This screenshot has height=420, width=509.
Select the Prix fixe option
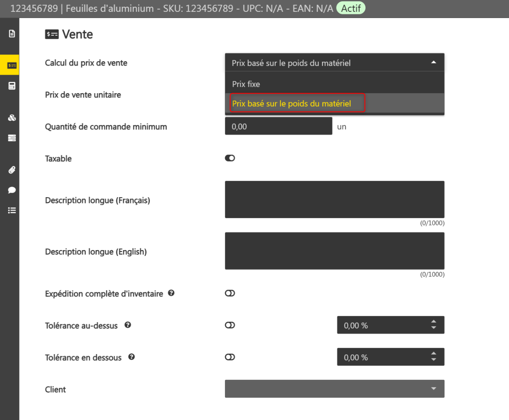pos(246,84)
